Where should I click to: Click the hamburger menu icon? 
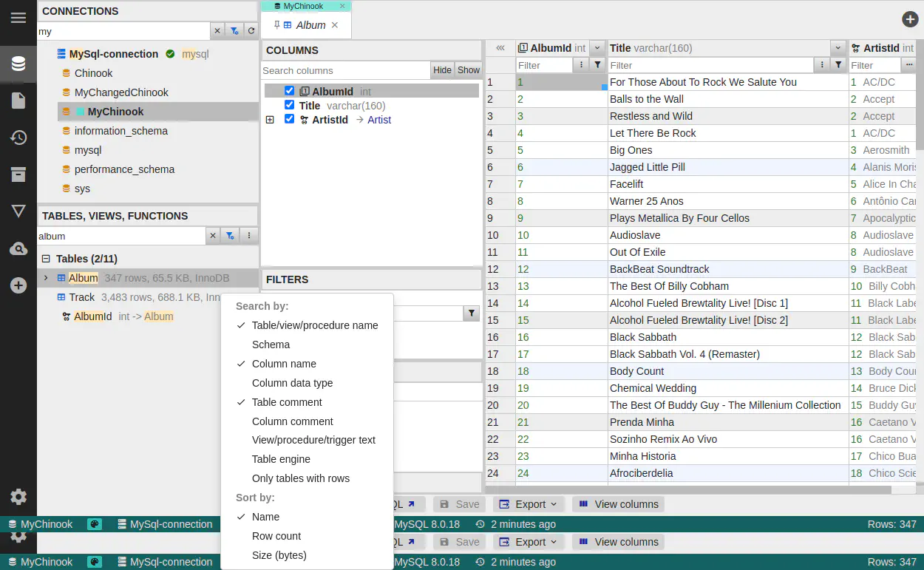18,18
